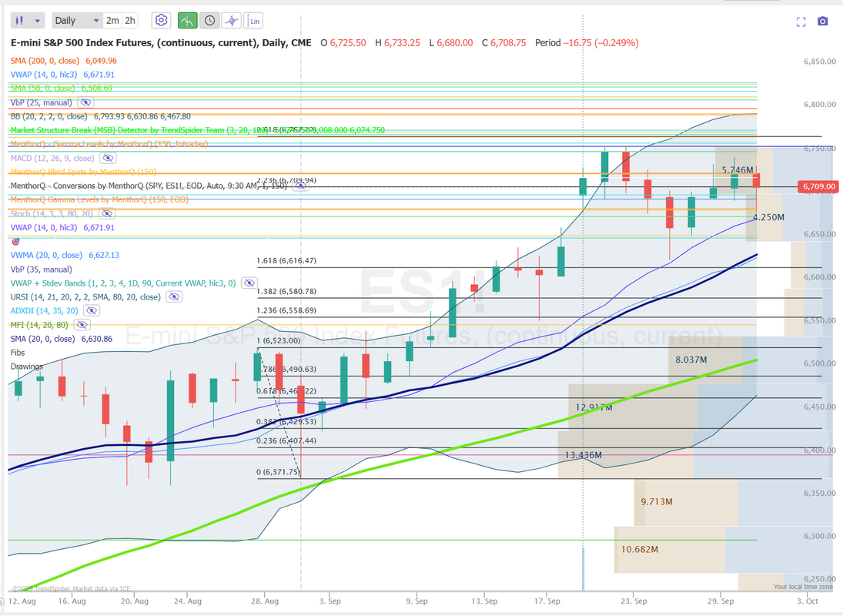Show the MACD indicator via eye icon
The width and height of the screenshot is (843, 616).
pyautogui.click(x=108, y=159)
